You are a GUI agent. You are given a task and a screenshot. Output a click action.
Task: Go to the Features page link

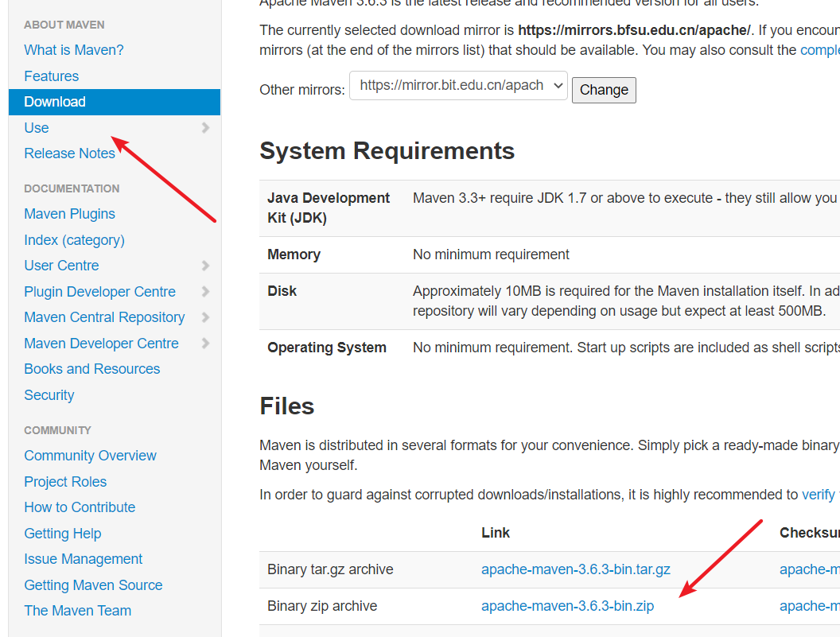pos(52,76)
